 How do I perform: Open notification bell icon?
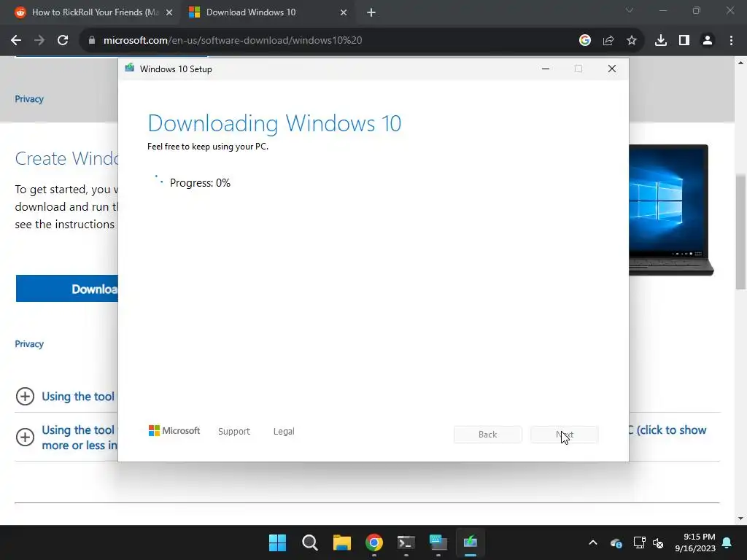pos(727,542)
